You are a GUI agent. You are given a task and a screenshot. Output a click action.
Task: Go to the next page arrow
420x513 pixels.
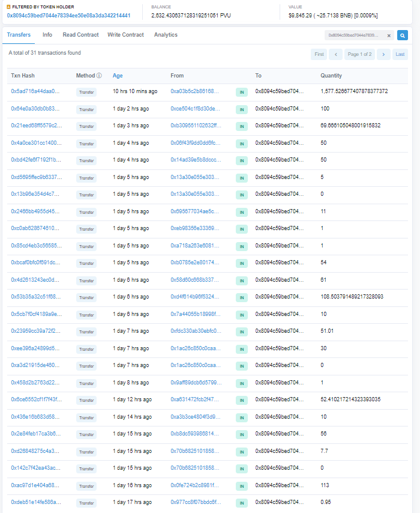pyautogui.click(x=383, y=55)
